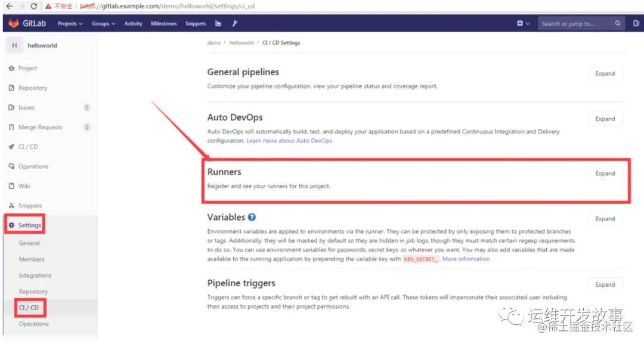Image resolution: width=644 pixels, height=344 pixels.
Task: Open the new item plus dropdown
Action: pyautogui.click(x=523, y=23)
